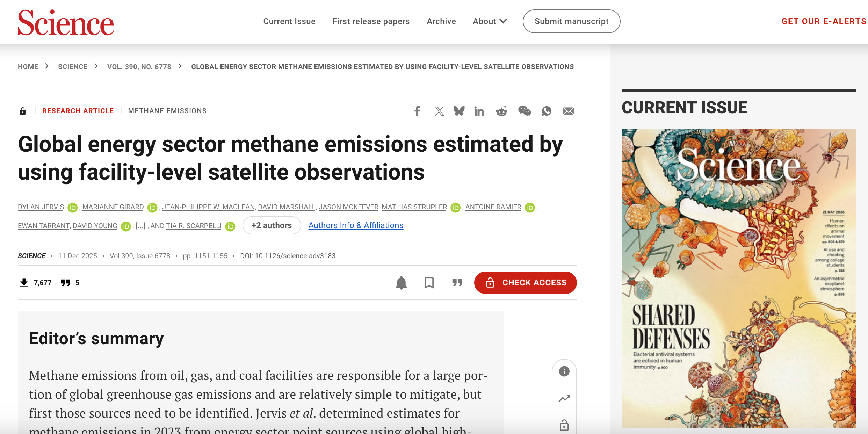The image size is (868, 434).
Task: Click the citations count quote icon
Action: pyautogui.click(x=66, y=283)
